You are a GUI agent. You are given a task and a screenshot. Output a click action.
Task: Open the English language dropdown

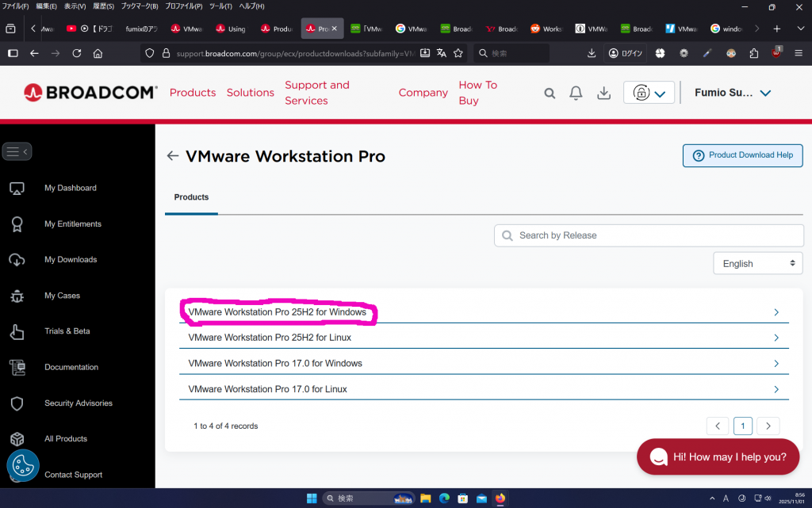point(757,263)
